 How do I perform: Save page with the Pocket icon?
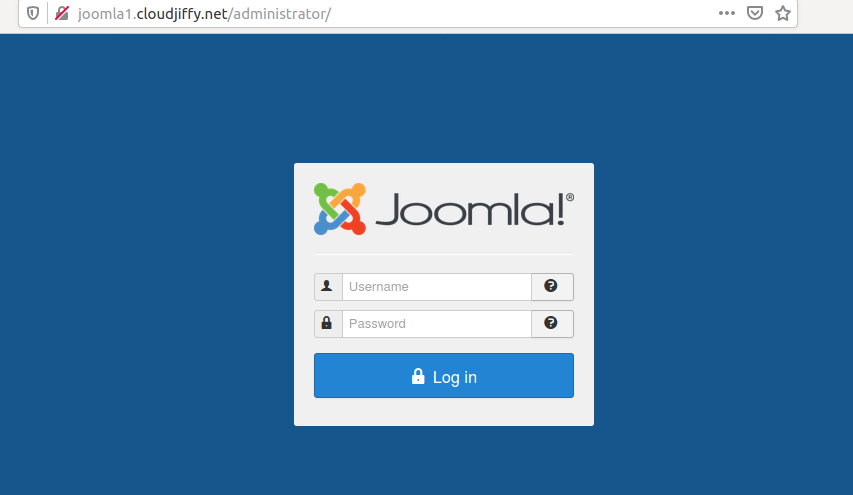755,13
